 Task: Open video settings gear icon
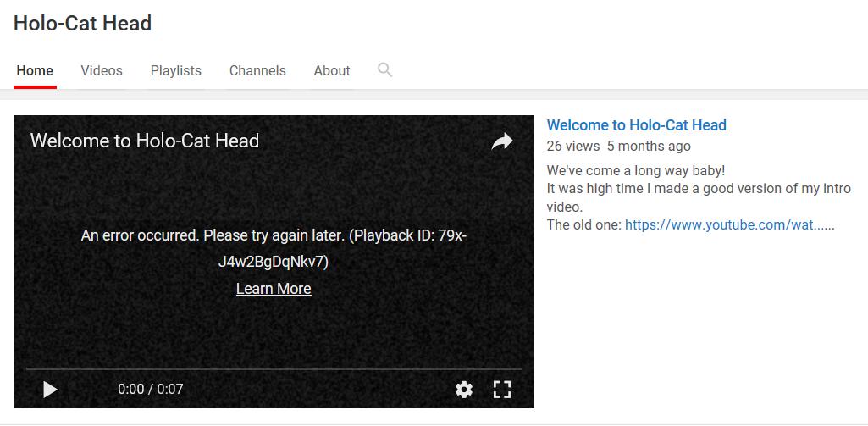coord(464,390)
